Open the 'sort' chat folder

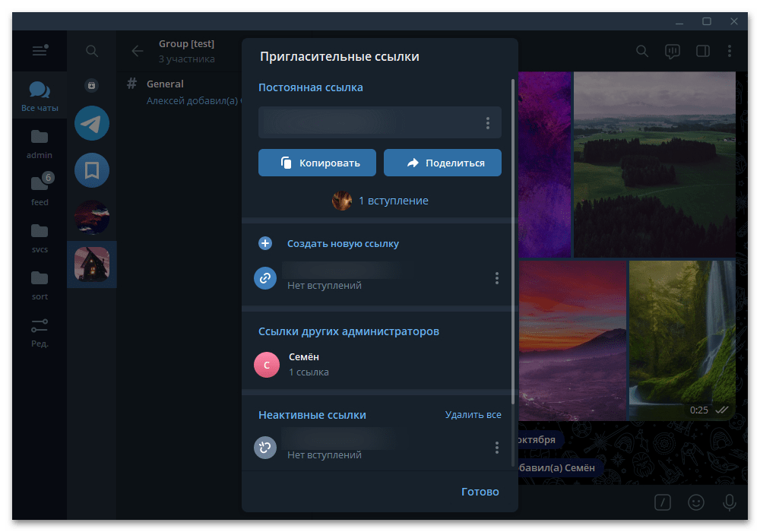point(40,285)
